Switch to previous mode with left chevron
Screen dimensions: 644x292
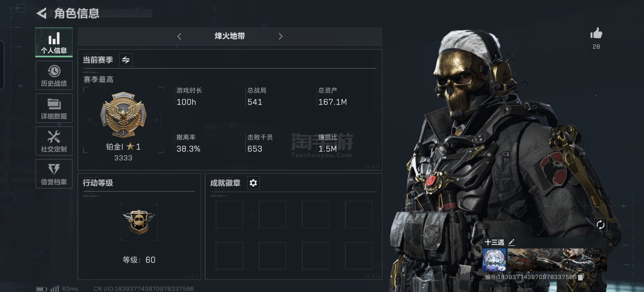[179, 36]
